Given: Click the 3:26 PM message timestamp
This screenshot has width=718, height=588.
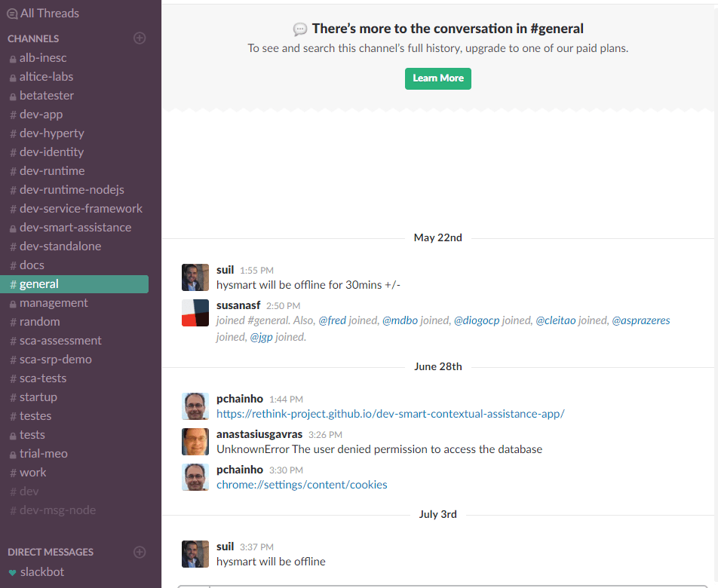Looking at the screenshot, I should pyautogui.click(x=325, y=435).
